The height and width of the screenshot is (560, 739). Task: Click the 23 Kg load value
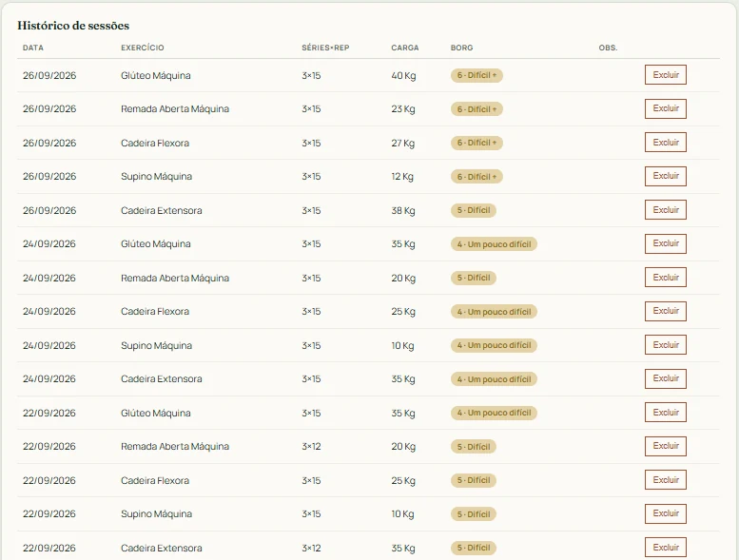click(403, 109)
